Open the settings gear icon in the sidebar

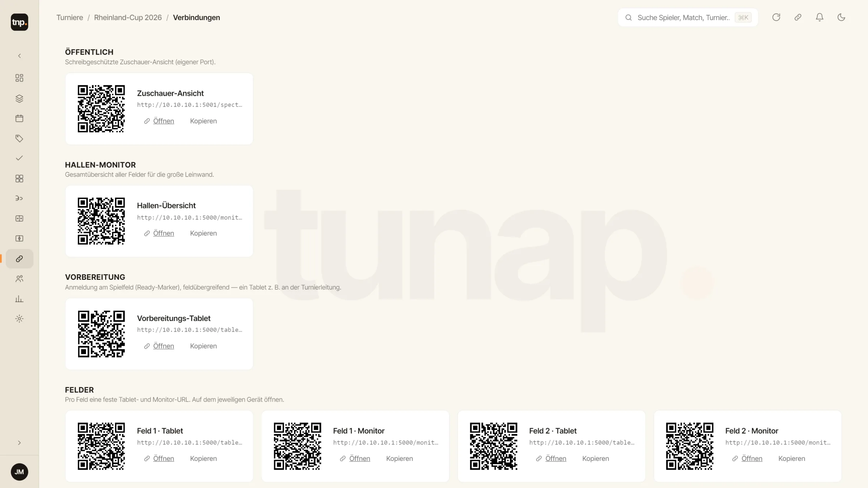20,319
